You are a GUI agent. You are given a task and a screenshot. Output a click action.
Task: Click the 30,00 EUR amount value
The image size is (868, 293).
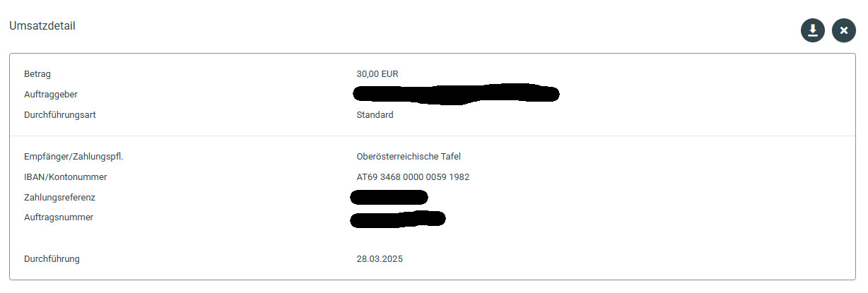tap(378, 74)
